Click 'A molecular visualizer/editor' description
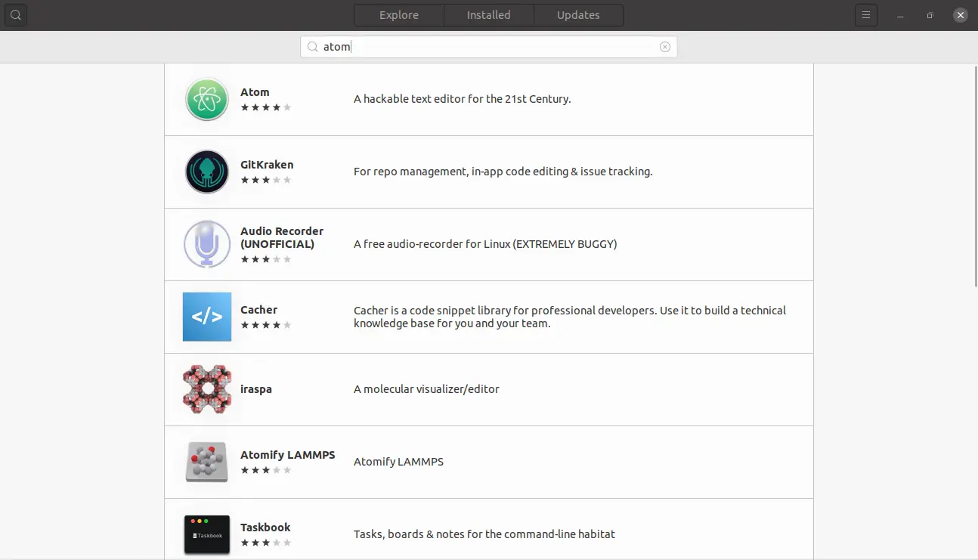This screenshot has width=978, height=560. pos(426,389)
